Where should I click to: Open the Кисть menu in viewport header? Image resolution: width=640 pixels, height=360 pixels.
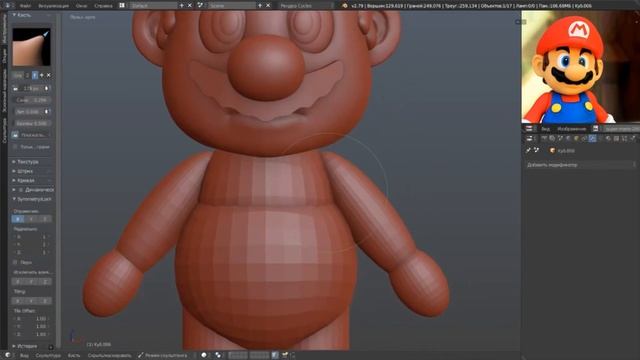pos(74,356)
